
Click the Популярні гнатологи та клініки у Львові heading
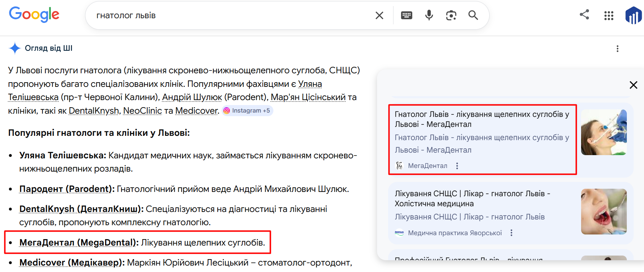(99, 133)
